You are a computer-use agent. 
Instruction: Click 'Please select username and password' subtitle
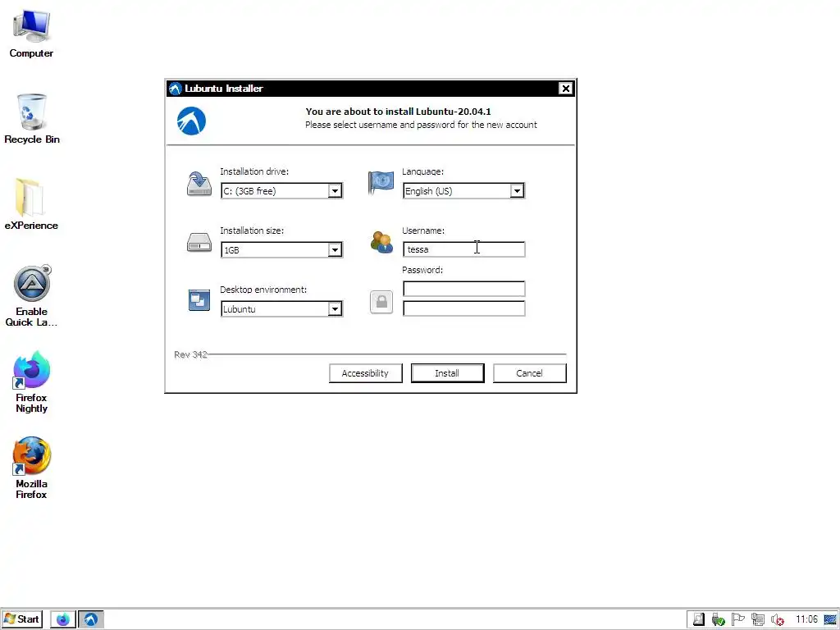coord(421,125)
